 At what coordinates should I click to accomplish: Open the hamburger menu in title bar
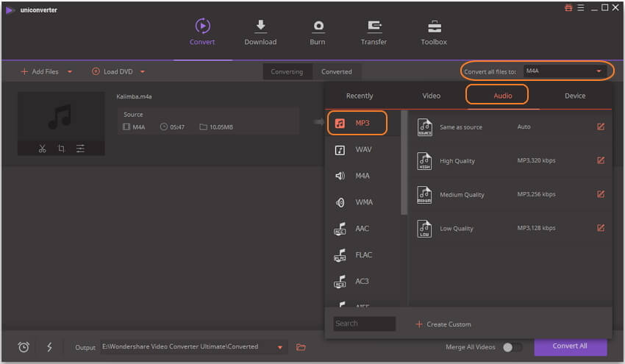point(581,8)
